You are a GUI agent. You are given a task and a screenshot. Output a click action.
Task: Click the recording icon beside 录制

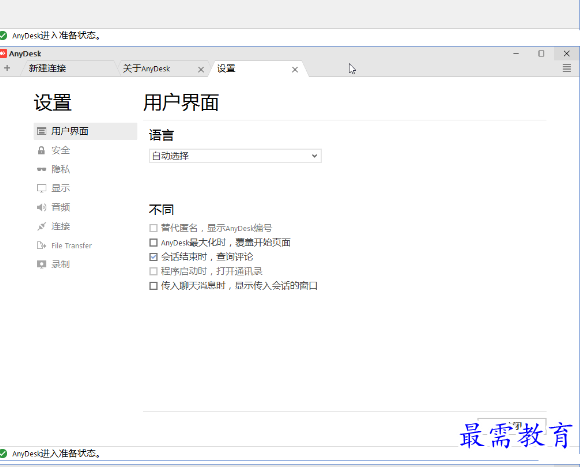click(x=42, y=264)
